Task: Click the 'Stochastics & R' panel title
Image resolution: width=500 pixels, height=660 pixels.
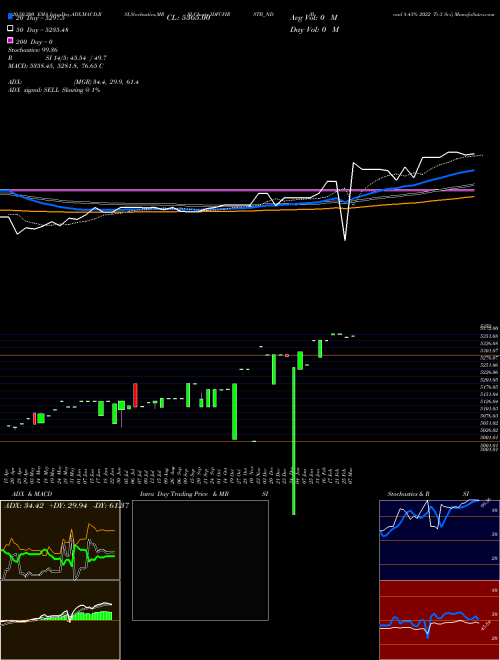Action: [408, 494]
